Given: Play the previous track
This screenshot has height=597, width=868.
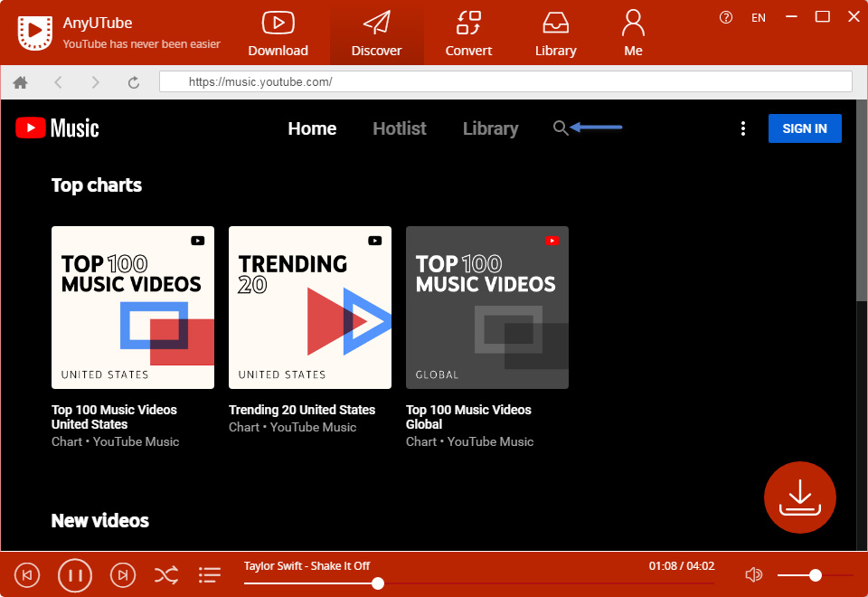Looking at the screenshot, I should [26, 575].
